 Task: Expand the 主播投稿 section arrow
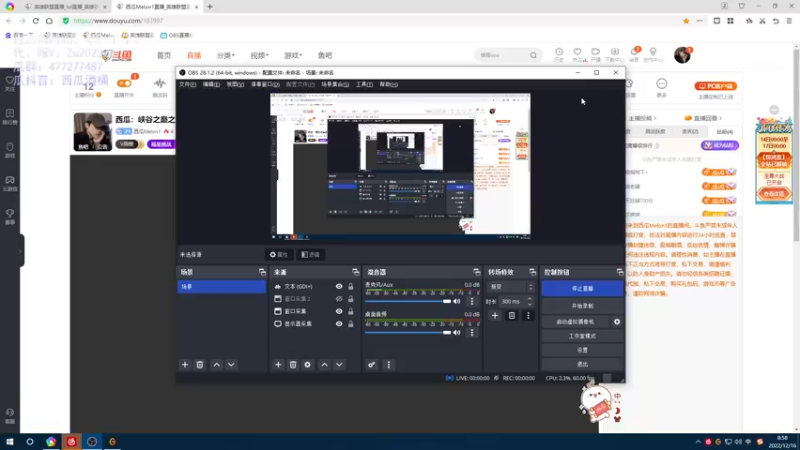(655, 118)
